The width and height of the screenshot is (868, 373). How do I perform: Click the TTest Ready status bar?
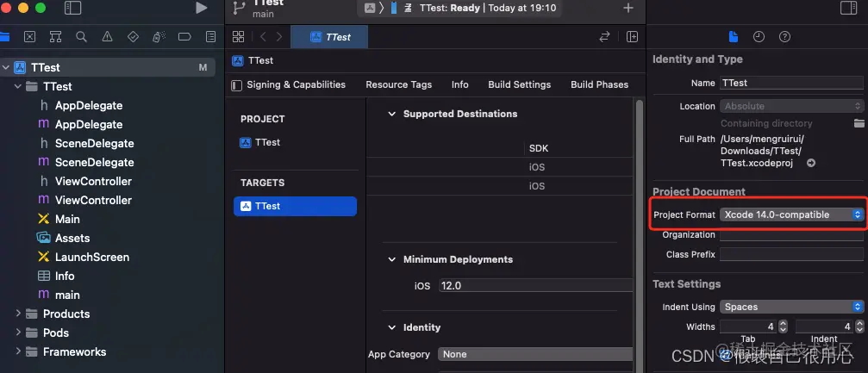pyautogui.click(x=459, y=8)
